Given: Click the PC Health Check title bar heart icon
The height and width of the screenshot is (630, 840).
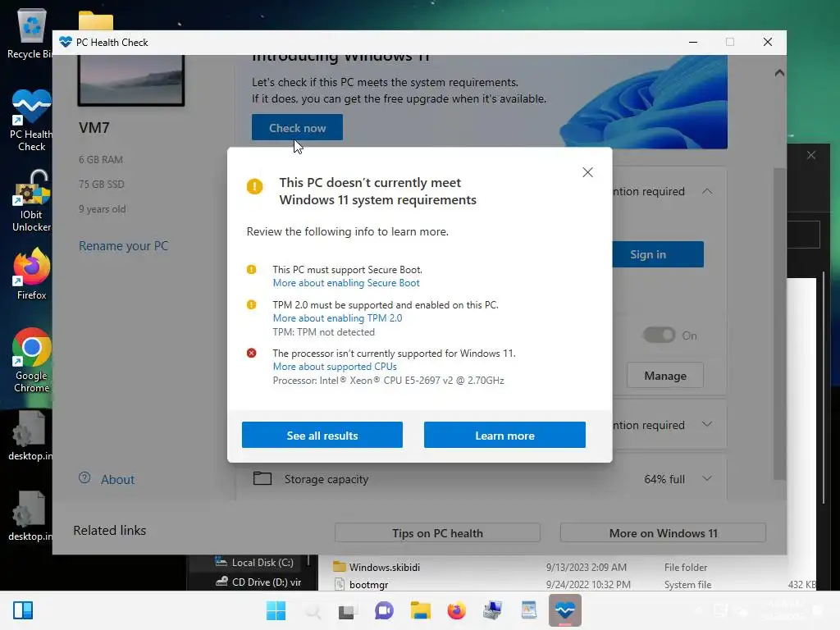Looking at the screenshot, I should [66, 42].
